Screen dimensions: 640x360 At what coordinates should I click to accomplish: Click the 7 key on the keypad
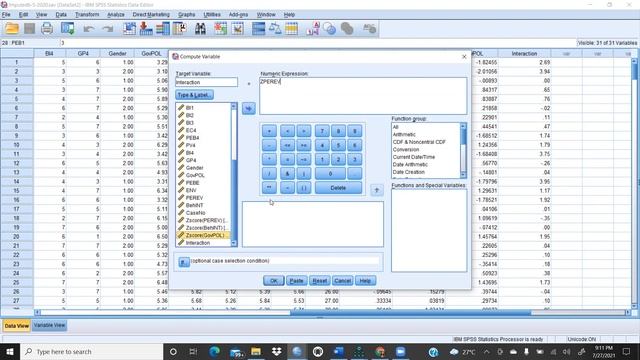click(322, 131)
